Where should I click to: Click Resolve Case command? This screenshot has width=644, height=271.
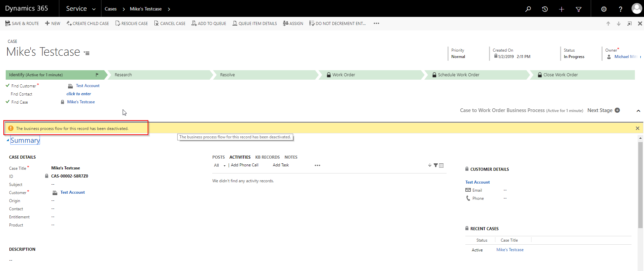coord(131,23)
